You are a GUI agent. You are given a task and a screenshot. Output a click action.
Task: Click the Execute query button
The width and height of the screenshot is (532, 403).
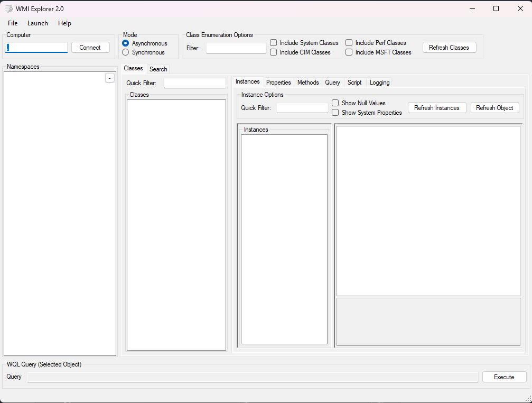pyautogui.click(x=504, y=377)
